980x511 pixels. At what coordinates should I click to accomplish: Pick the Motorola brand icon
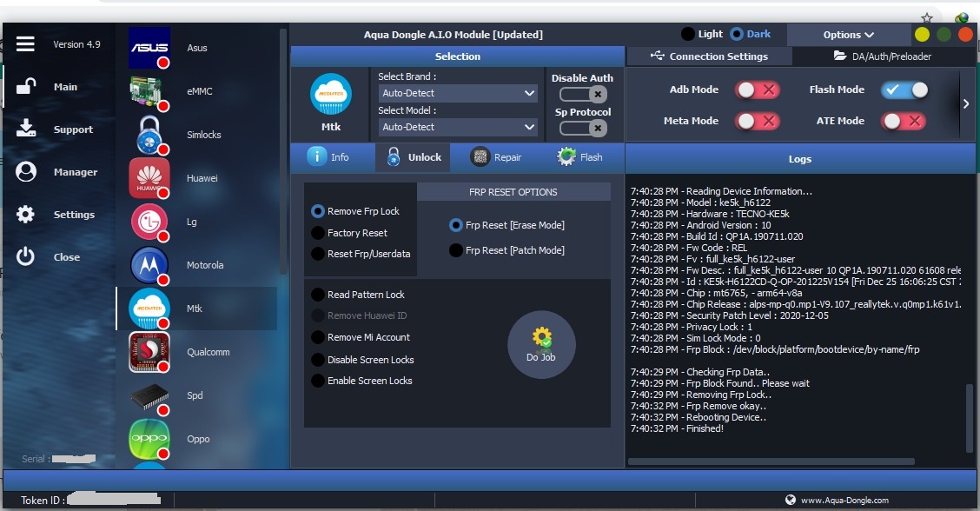click(149, 265)
